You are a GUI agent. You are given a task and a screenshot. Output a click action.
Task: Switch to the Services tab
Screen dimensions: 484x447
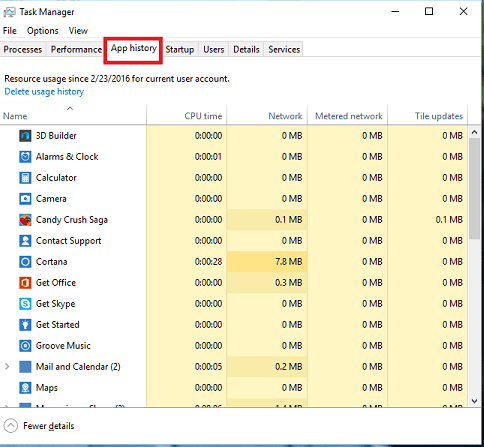pos(284,49)
